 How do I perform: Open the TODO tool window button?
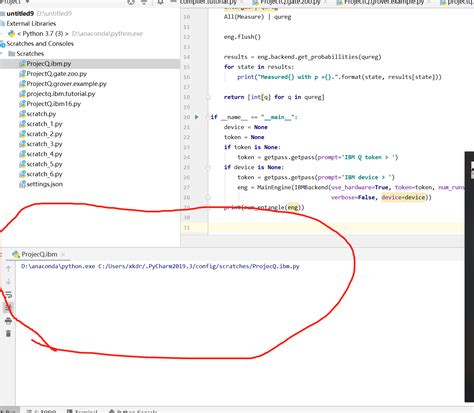coord(41,411)
